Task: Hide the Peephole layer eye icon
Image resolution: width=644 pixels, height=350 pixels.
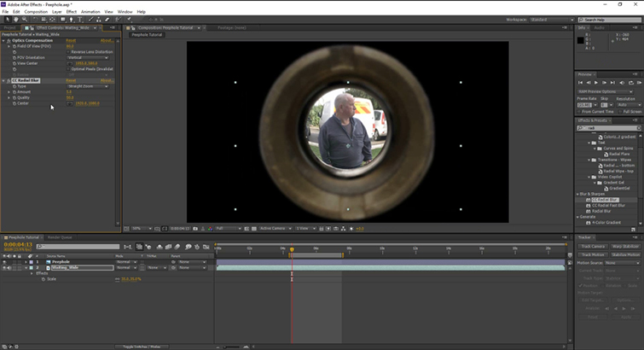Action: 4,262
